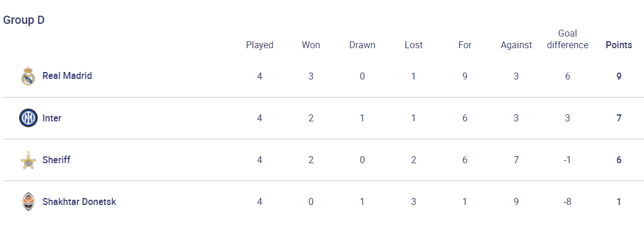Open the Inter team link
The image size is (644, 234).
click(x=52, y=118)
